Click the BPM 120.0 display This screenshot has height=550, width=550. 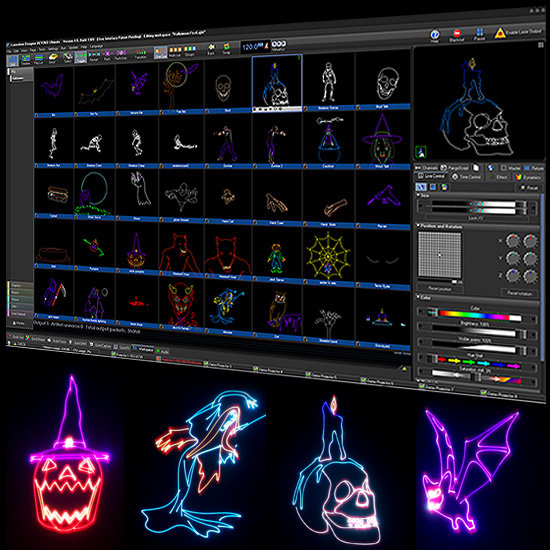click(x=255, y=46)
